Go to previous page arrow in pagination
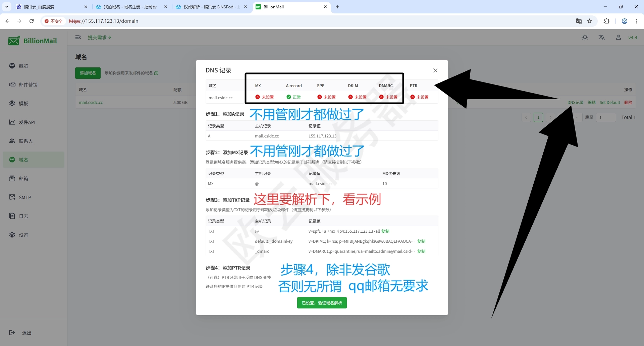Viewport: 644px width, 346px height. (x=526, y=117)
